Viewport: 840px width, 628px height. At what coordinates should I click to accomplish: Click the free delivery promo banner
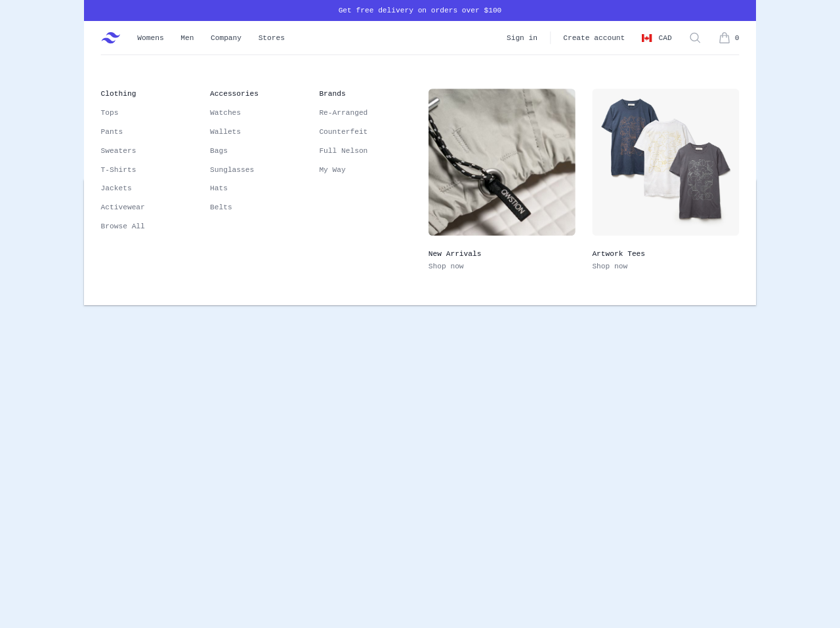[420, 10]
